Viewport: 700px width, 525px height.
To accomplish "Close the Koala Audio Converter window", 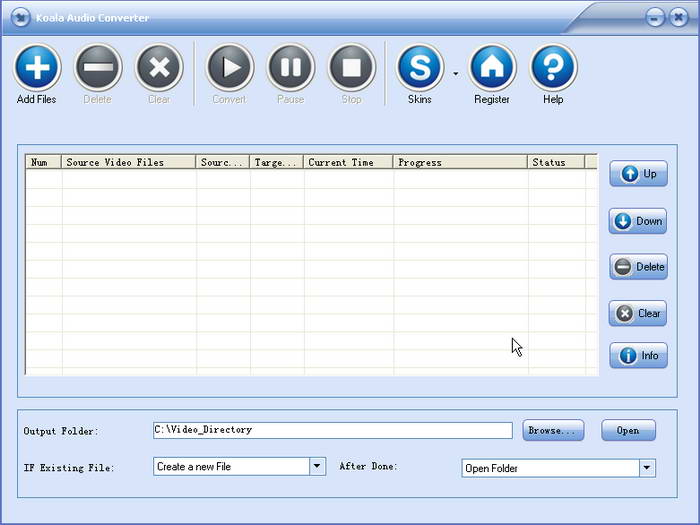I will click(x=679, y=18).
